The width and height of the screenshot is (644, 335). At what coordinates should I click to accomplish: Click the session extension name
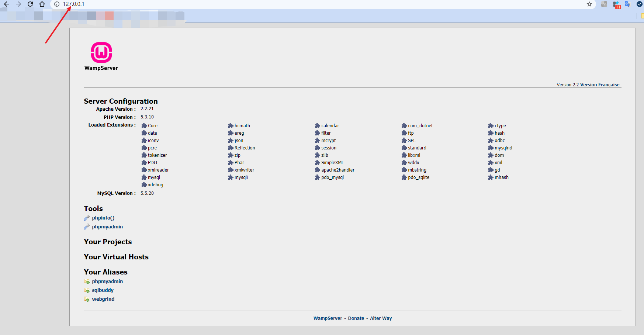pos(329,148)
